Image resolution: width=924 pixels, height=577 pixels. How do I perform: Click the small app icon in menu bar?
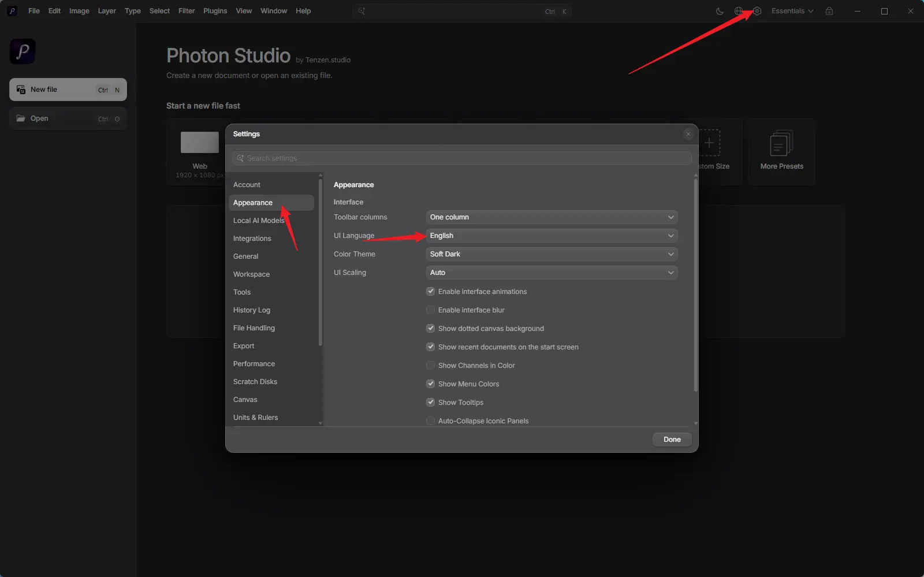12,11
